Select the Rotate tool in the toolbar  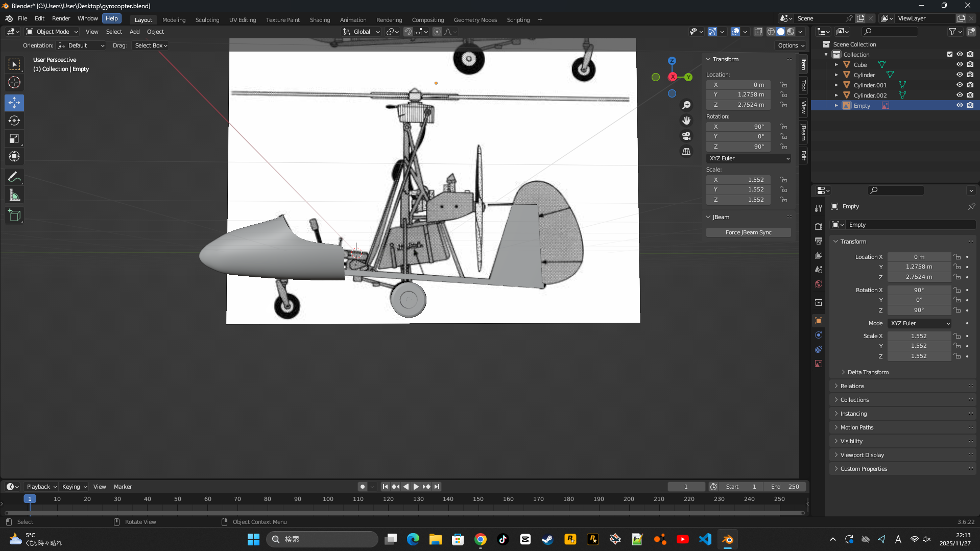pos(14,121)
